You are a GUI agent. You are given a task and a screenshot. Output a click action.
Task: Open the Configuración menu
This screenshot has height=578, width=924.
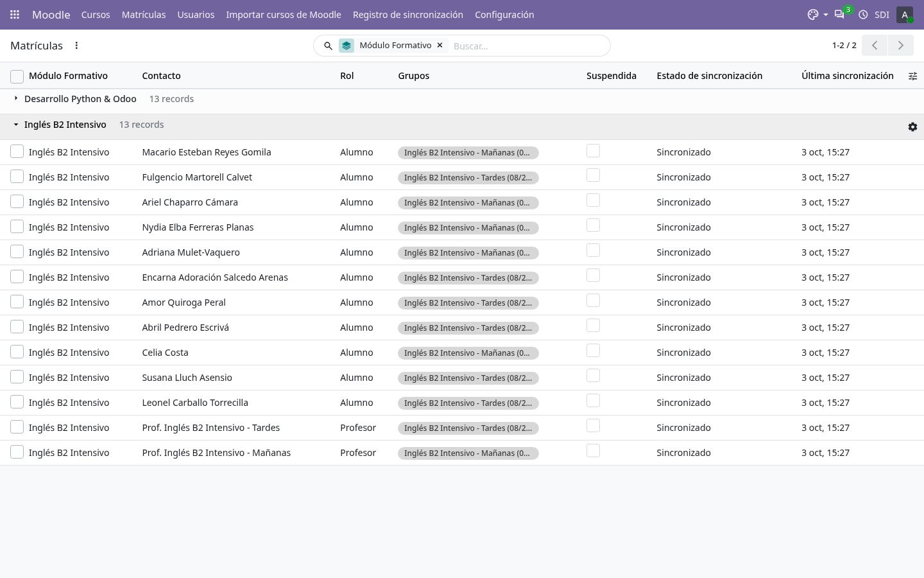pos(504,14)
